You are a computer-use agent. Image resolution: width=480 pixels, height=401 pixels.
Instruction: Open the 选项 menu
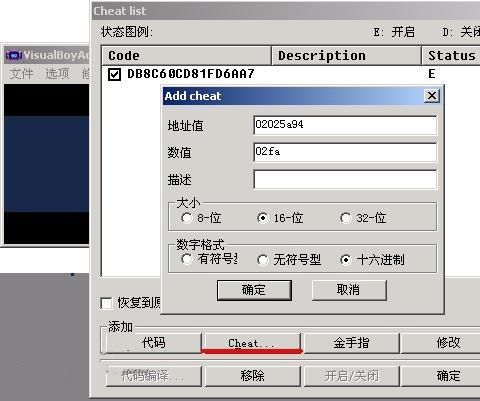point(57,73)
